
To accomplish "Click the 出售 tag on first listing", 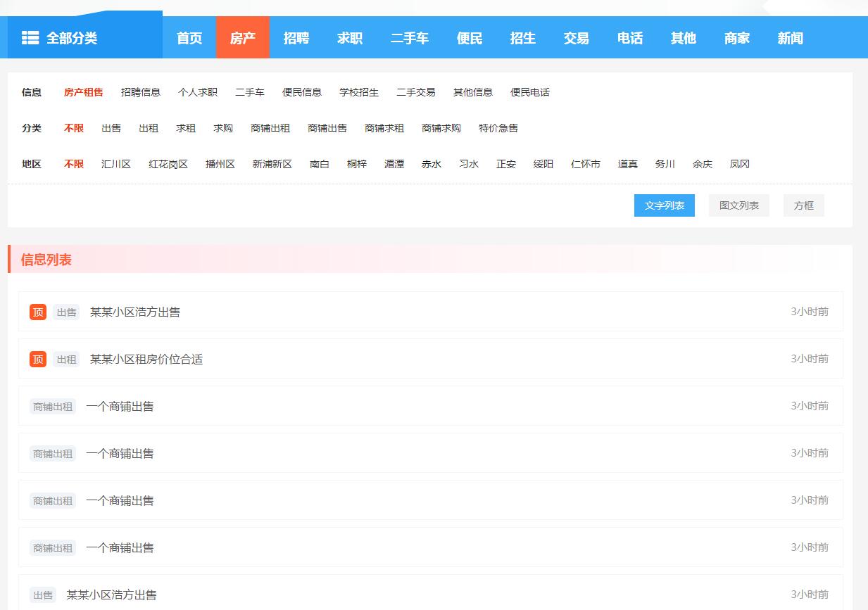I will tap(66, 312).
